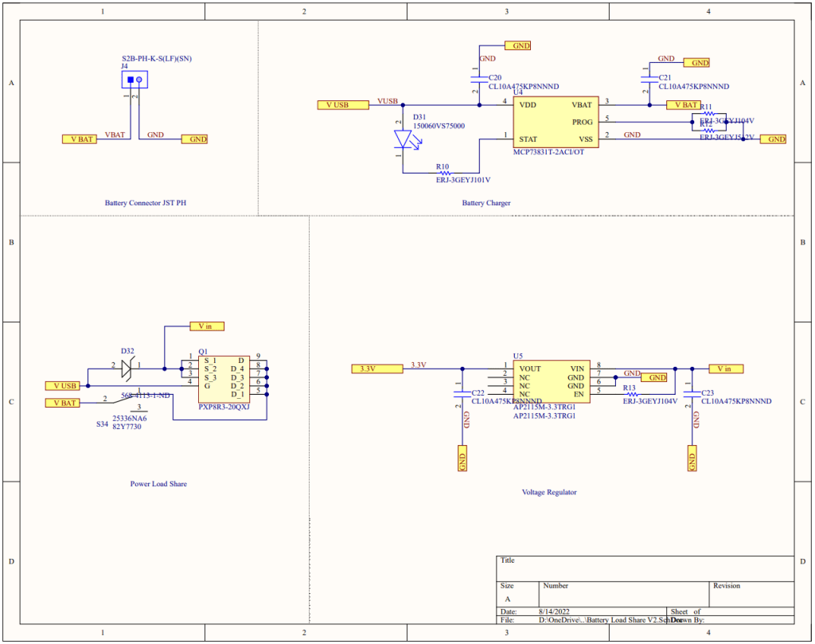Image resolution: width=815 pixels, height=644 pixels.
Task: Select the Voltage Regulator section label
Action: pyautogui.click(x=548, y=492)
